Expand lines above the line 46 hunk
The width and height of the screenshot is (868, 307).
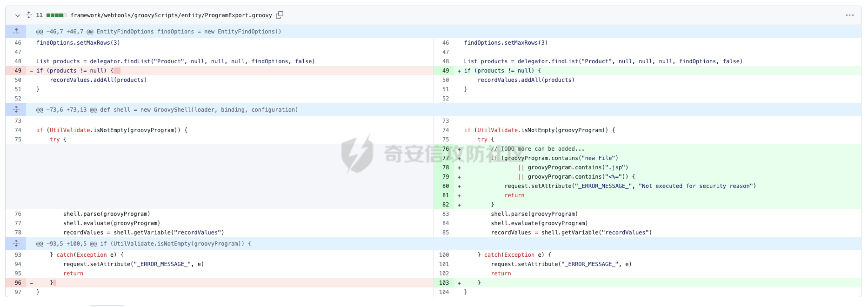coord(16,31)
